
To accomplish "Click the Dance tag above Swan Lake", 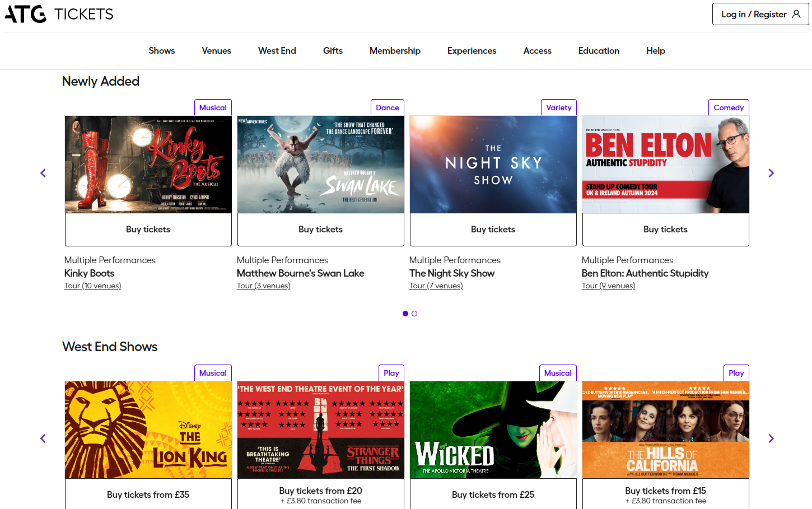I will pos(388,108).
